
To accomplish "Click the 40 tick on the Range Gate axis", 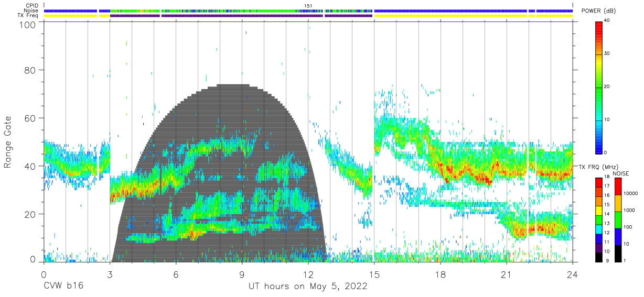I will point(30,166).
